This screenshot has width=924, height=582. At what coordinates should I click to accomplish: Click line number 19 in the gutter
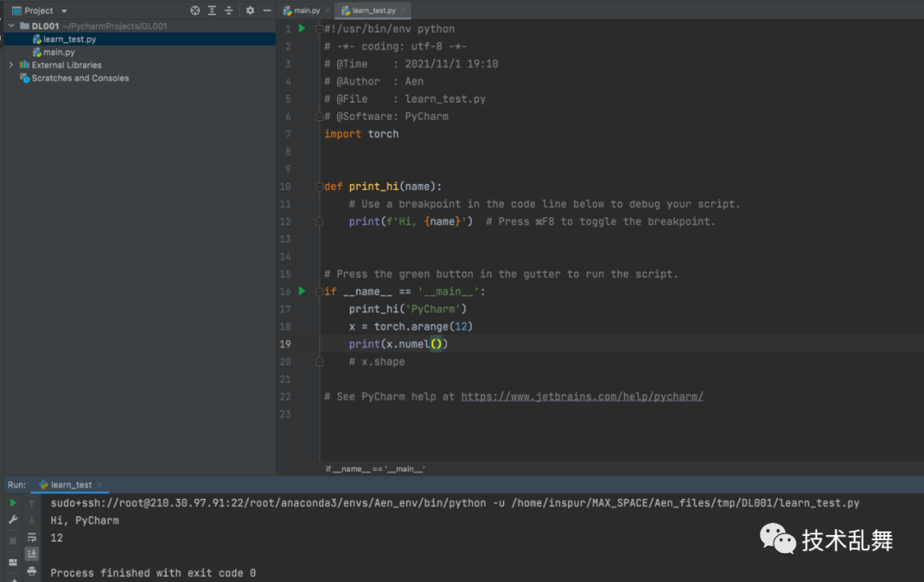click(285, 344)
